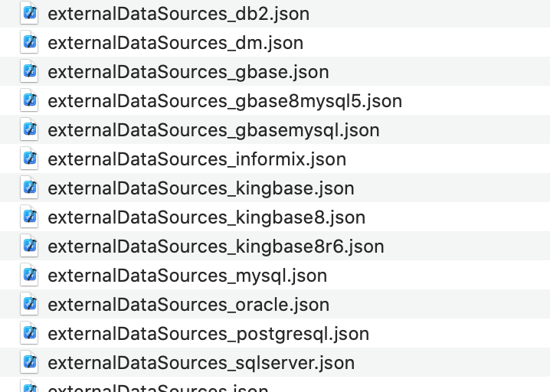Select the externalDataSources_kingbase8.json file
This screenshot has height=392, width=550.
point(206,217)
